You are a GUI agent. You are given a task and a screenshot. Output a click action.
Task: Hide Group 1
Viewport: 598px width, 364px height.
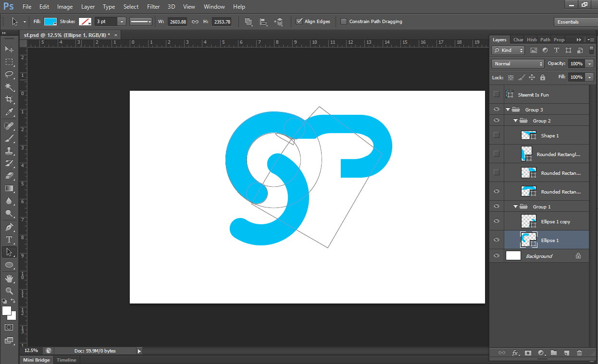click(x=497, y=206)
